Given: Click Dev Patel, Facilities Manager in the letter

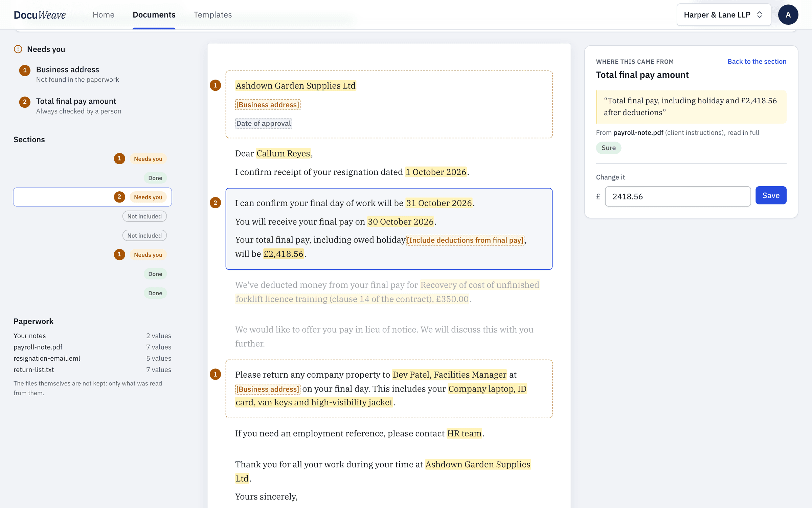Looking at the screenshot, I should 449,375.
